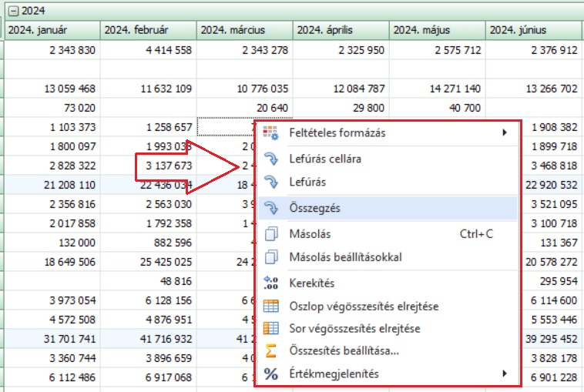Click the Lefúrás arrow icon
584x392 pixels.
[x=270, y=182]
